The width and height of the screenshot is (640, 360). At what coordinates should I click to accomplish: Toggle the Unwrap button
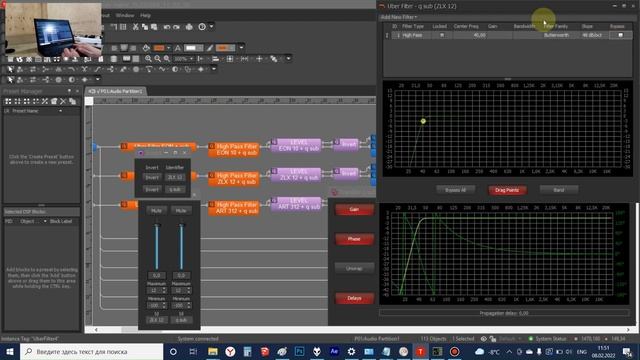click(354, 269)
